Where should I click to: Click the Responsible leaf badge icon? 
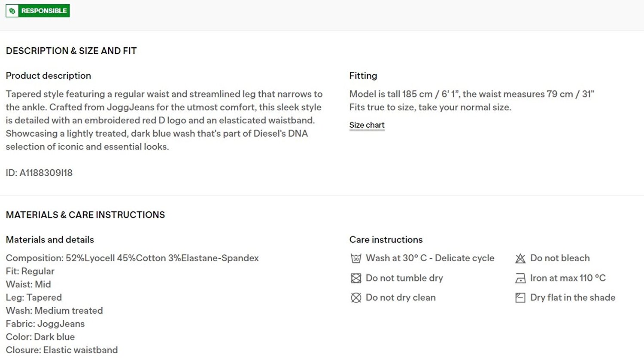[12, 11]
